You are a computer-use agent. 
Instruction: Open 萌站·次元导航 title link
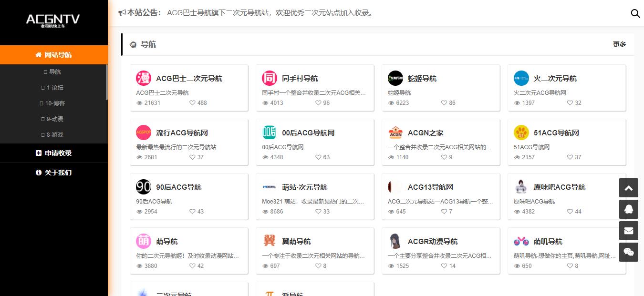(x=304, y=187)
